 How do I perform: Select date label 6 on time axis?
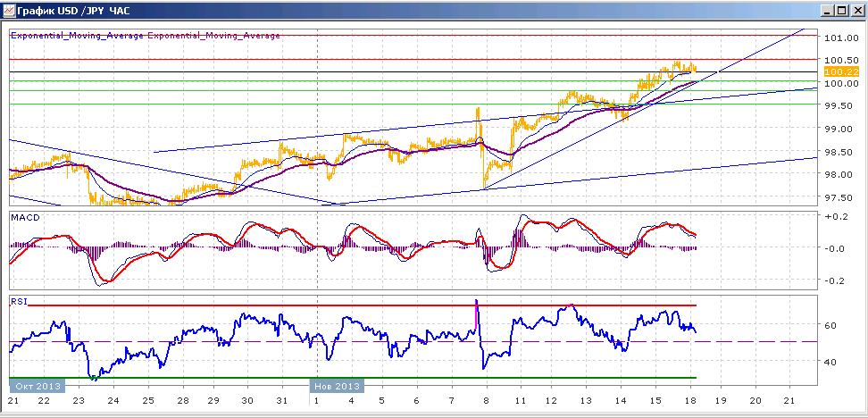(417, 400)
